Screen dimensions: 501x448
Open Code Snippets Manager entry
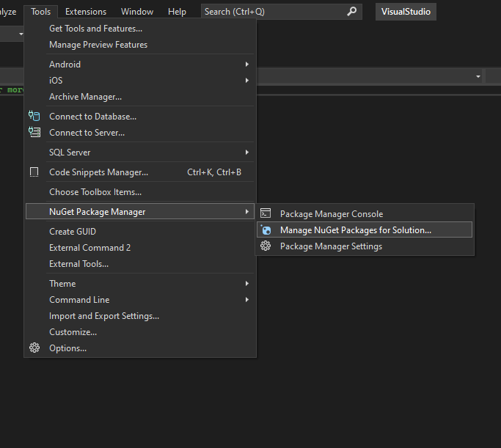tap(140, 172)
